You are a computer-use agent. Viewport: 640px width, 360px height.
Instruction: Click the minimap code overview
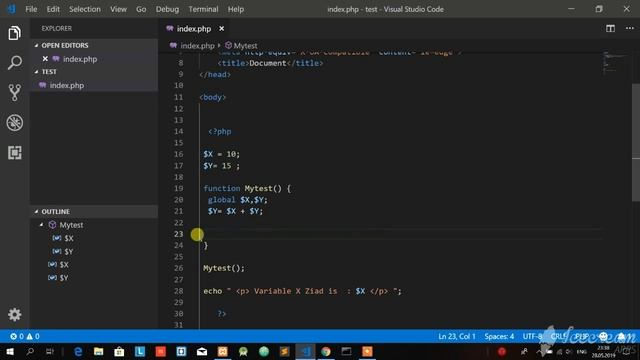point(616,63)
